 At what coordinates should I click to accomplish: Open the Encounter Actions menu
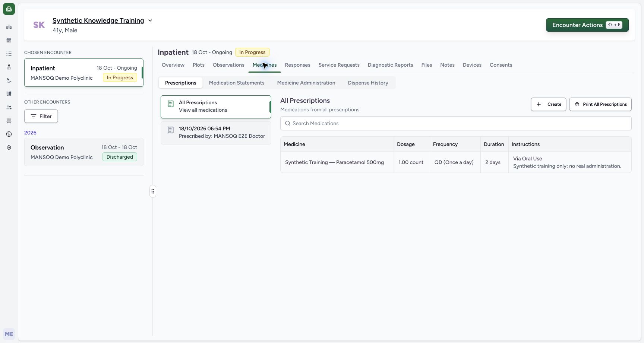point(587,25)
